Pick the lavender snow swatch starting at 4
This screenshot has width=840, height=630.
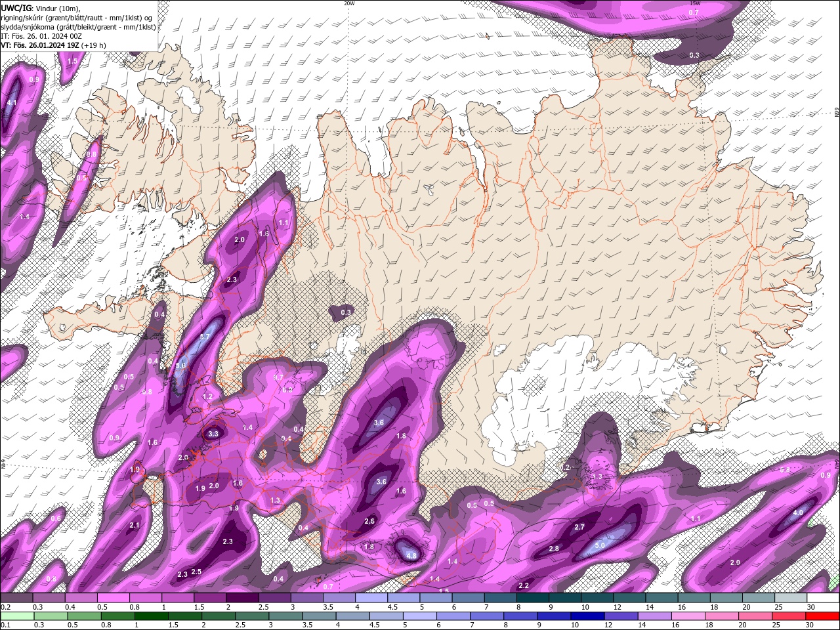coord(371,598)
